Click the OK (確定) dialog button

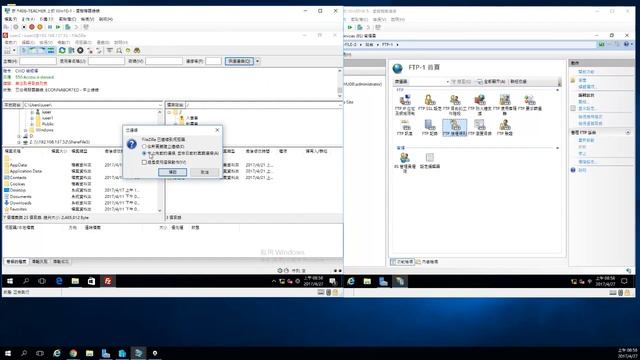click(x=173, y=172)
